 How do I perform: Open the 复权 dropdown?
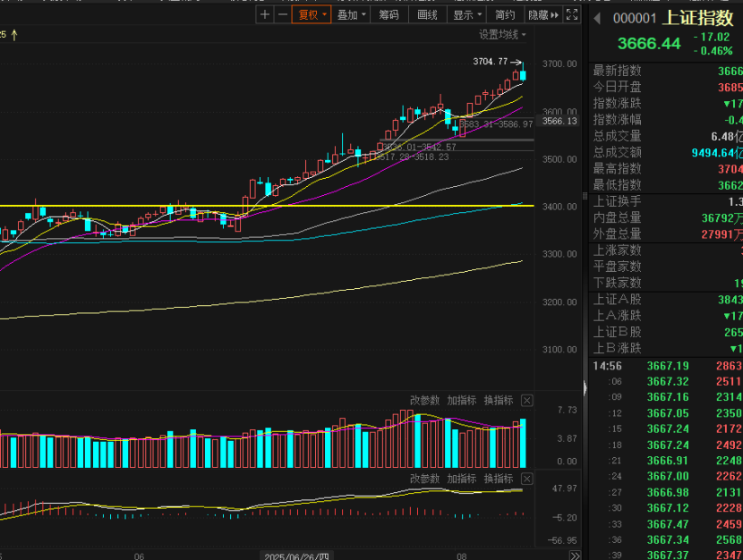click(x=312, y=14)
